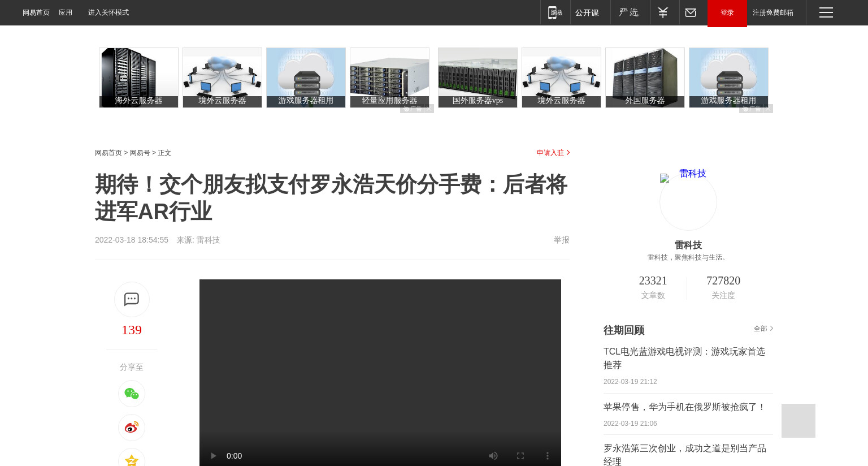Open 国外服务器vps ad thumbnail
Image resolution: width=868 pixels, height=466 pixels.
[x=478, y=77]
